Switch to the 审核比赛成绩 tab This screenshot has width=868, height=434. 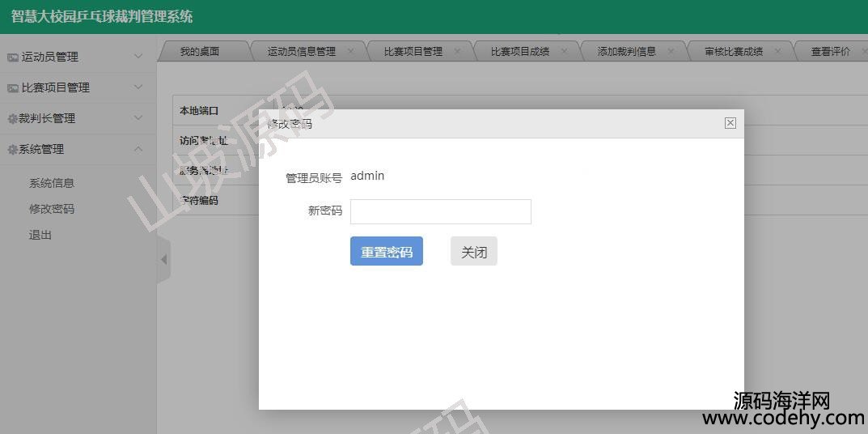[x=733, y=52]
